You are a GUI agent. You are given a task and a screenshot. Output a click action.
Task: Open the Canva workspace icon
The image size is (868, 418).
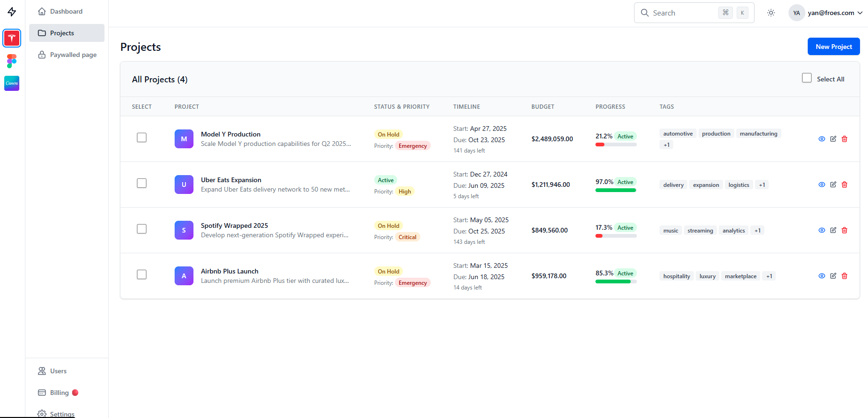pos(12,83)
